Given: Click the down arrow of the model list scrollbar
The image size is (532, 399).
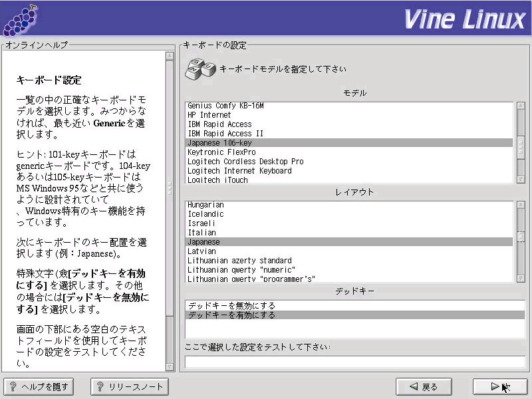Looking at the screenshot, I should coord(521,180).
